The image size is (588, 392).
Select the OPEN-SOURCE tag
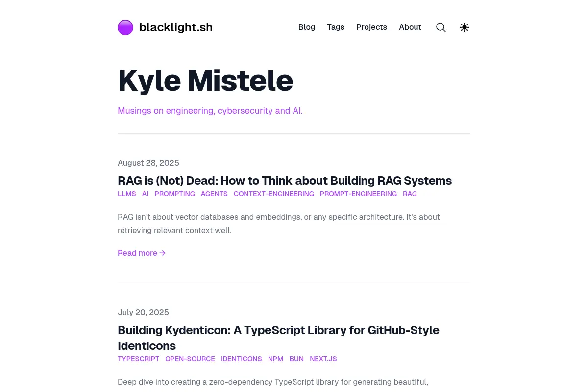coord(190,359)
